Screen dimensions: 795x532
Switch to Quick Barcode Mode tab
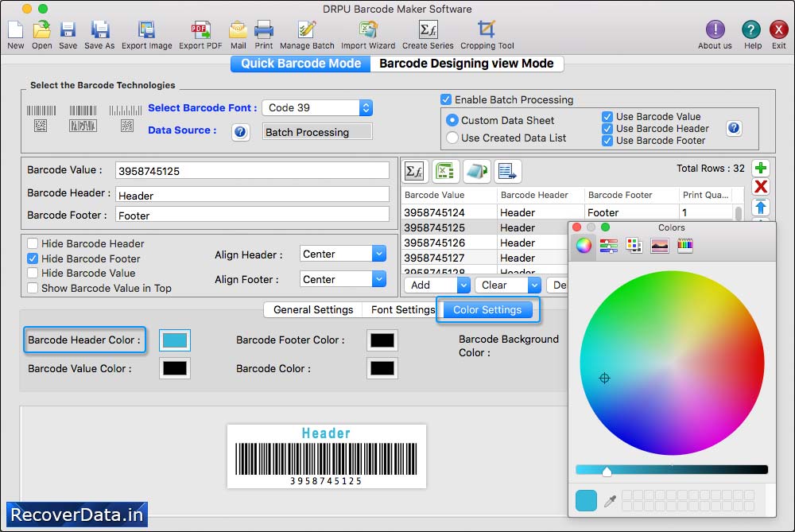click(x=301, y=64)
